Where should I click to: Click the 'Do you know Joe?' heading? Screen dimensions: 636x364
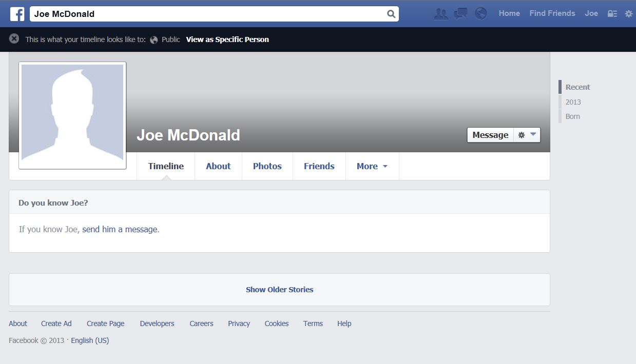pyautogui.click(x=53, y=203)
